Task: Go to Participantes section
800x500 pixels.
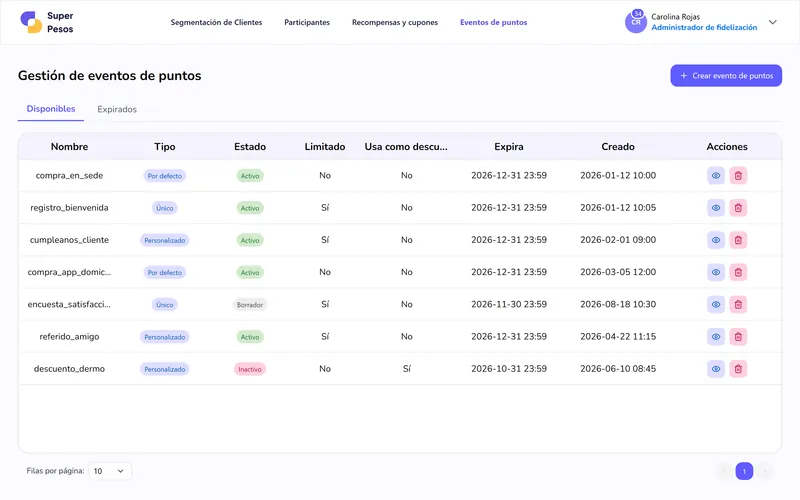Action: click(x=307, y=22)
